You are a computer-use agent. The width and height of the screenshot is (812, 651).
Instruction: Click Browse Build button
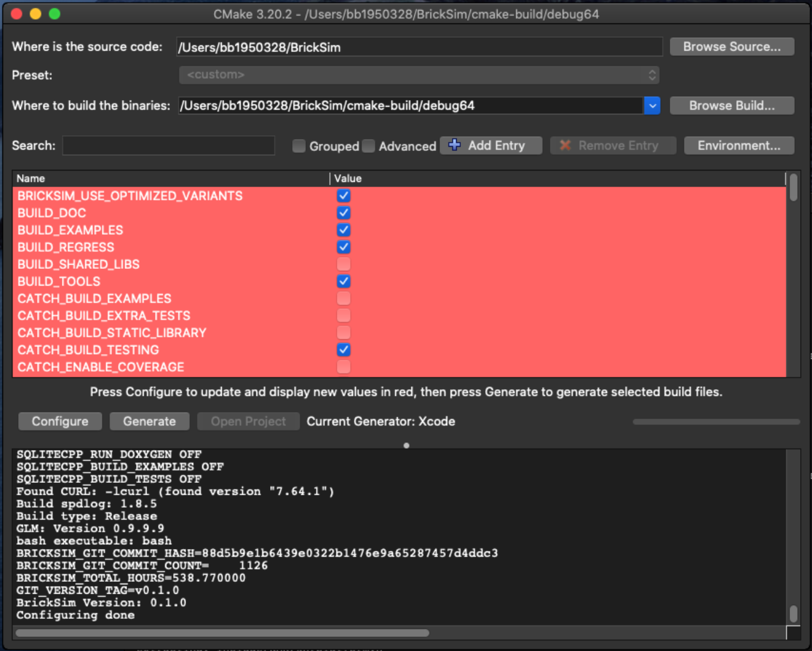[x=732, y=106]
